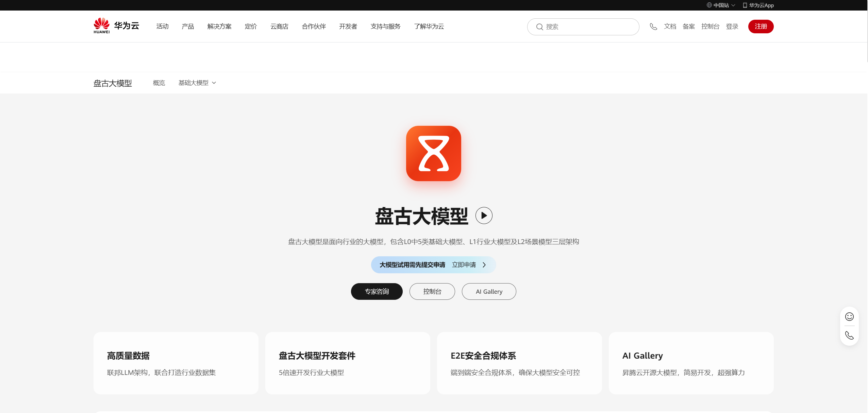Viewport: 868px width, 413px height.
Task: Open the 备案 link
Action: (689, 26)
